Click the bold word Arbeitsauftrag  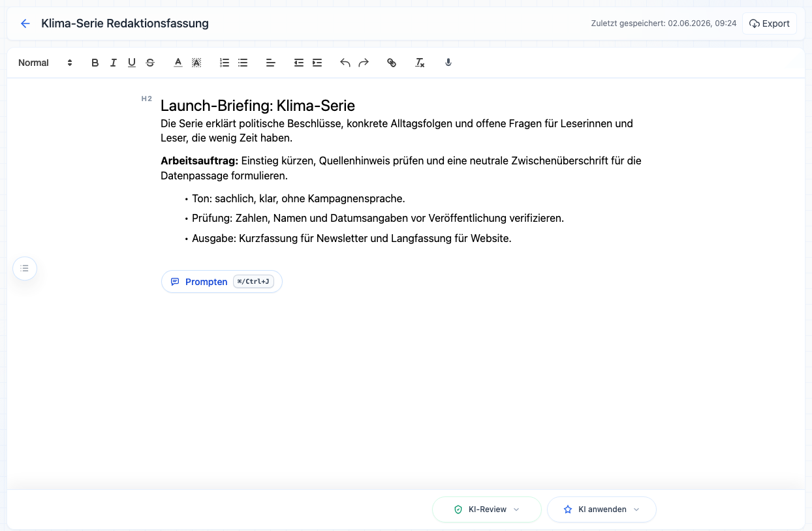pos(200,160)
